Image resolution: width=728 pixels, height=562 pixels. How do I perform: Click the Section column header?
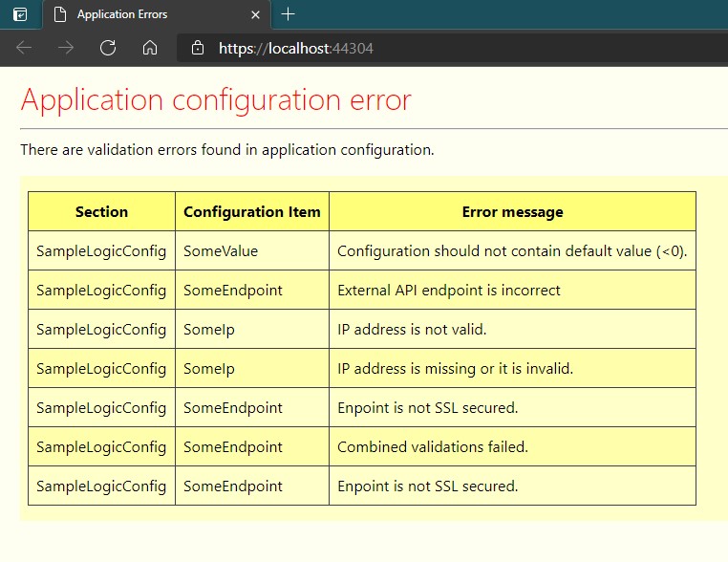[101, 212]
